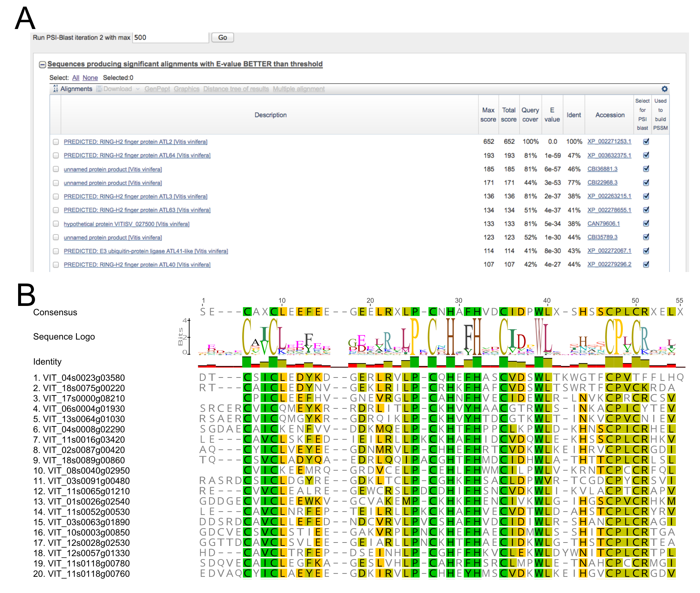Open the Download dropdown arrow
This screenshot has height=593, width=700.
click(138, 89)
